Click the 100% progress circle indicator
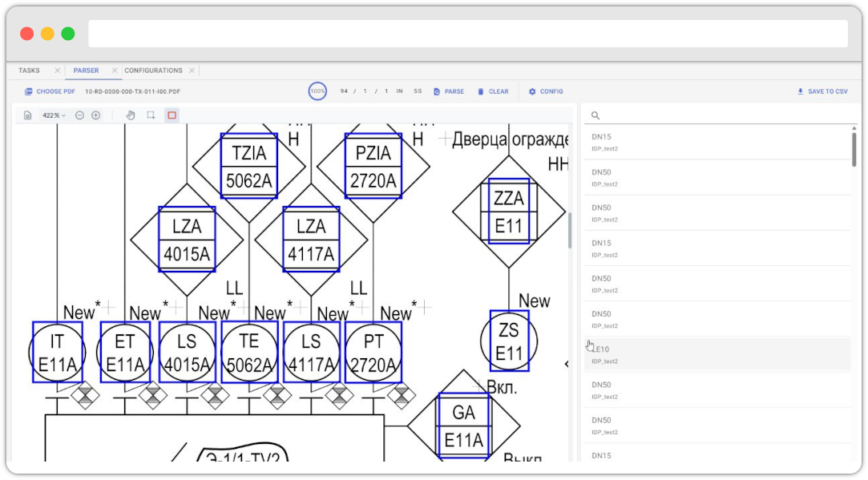The width and height of the screenshot is (868, 480). coord(318,91)
